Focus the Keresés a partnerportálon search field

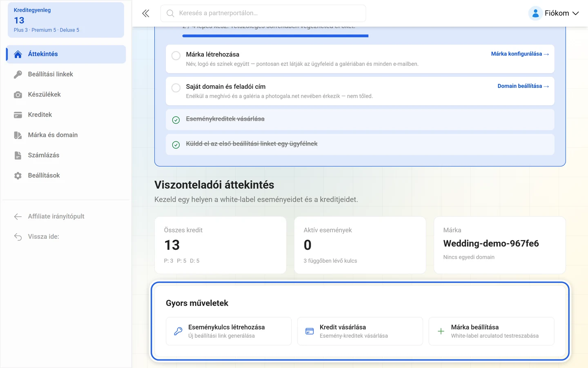coord(263,13)
